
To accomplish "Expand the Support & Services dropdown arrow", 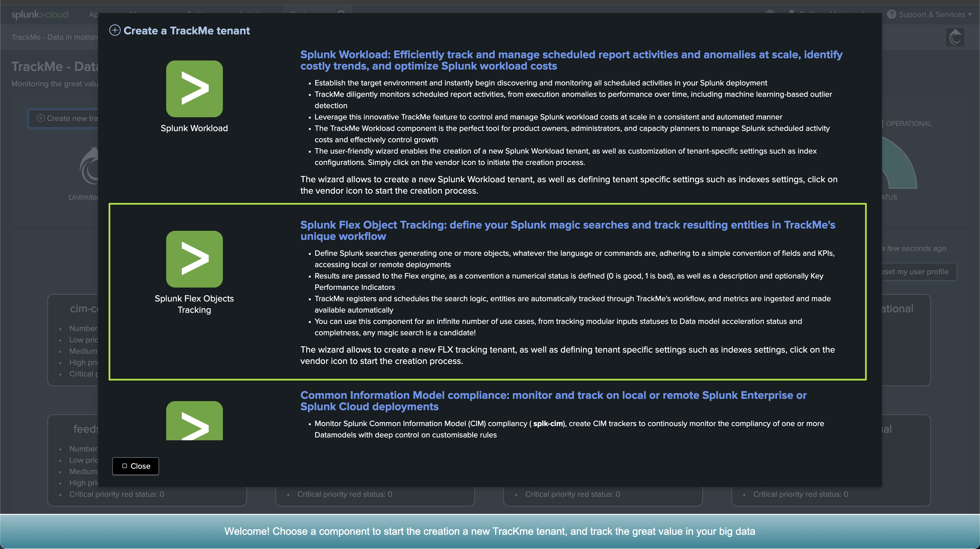I will (x=970, y=14).
